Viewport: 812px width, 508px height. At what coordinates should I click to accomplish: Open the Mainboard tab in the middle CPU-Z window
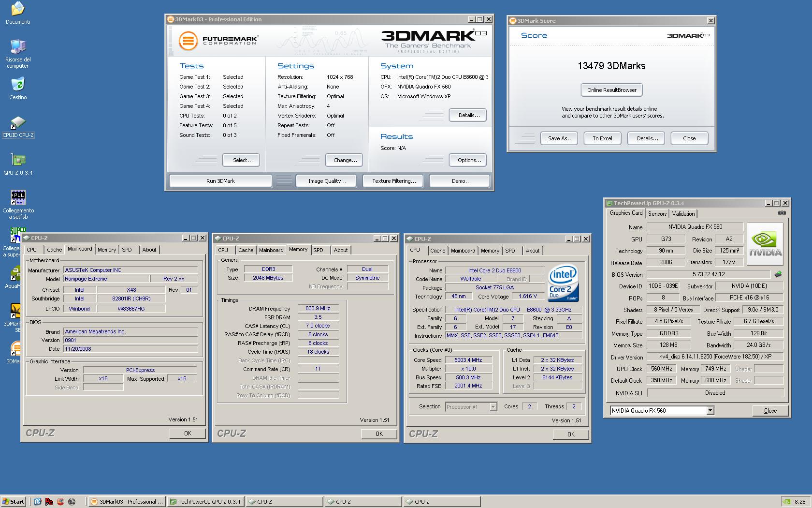point(271,250)
